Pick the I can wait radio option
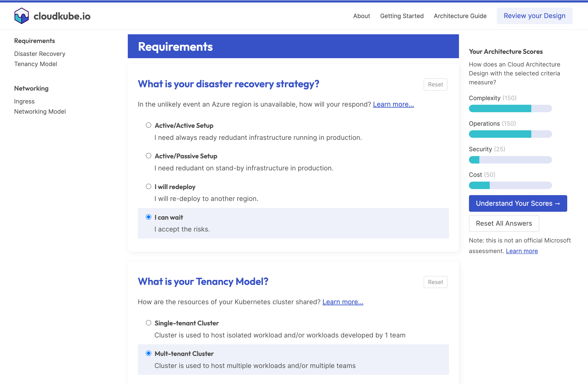The image size is (588, 384). coord(149,217)
